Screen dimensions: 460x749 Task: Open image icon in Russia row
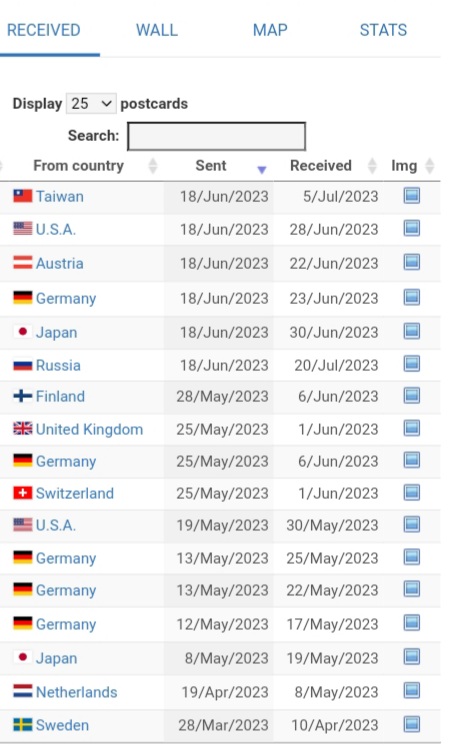(x=412, y=364)
